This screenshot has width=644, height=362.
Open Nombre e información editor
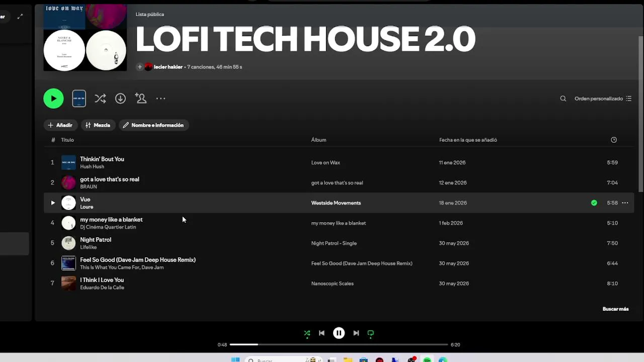click(x=153, y=125)
